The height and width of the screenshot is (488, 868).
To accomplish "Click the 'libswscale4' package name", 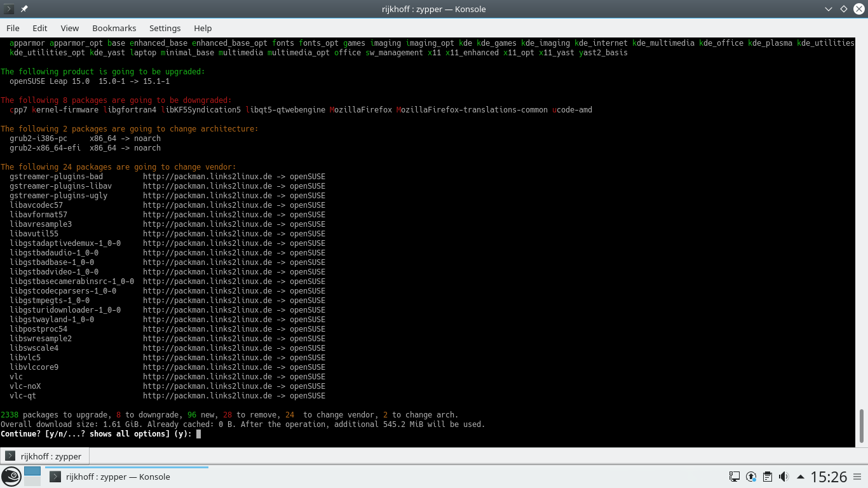I will [x=34, y=348].
